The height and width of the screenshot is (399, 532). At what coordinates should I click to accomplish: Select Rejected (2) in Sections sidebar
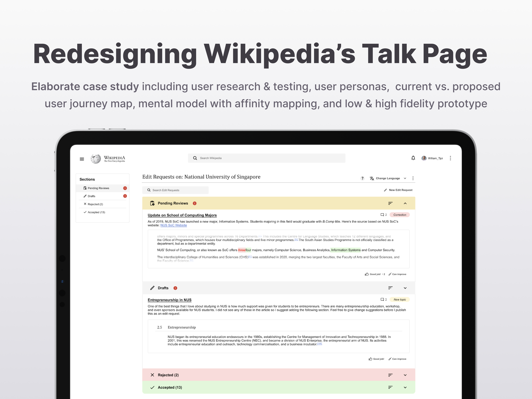tap(95, 204)
